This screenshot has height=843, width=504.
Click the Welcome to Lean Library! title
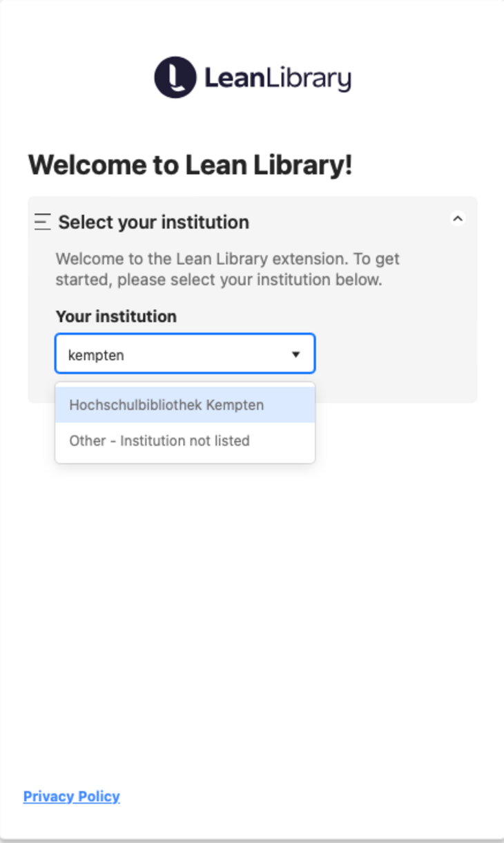190,165
